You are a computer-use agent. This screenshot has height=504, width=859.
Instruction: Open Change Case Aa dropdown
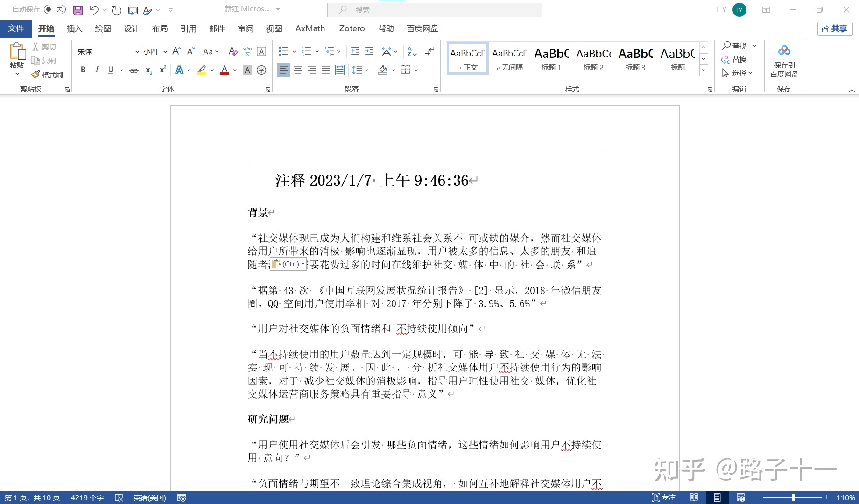click(x=211, y=51)
